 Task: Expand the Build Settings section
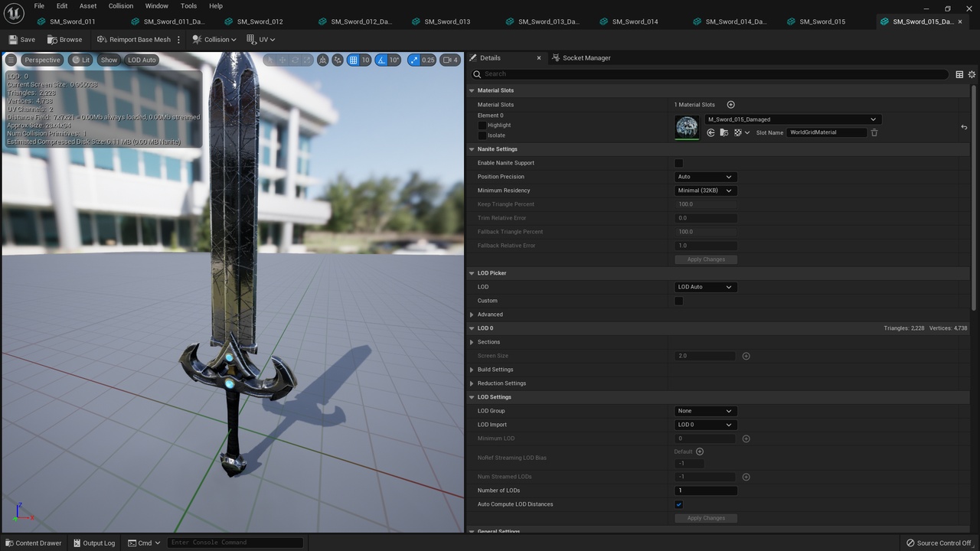coord(472,370)
